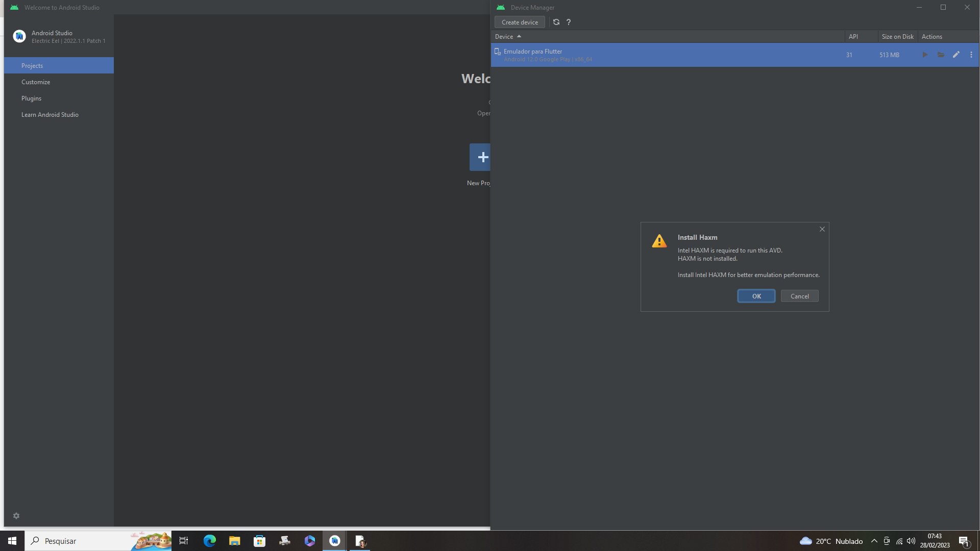The image size is (980, 551).
Task: Open the Device Manager help question mark
Action: pyautogui.click(x=569, y=22)
